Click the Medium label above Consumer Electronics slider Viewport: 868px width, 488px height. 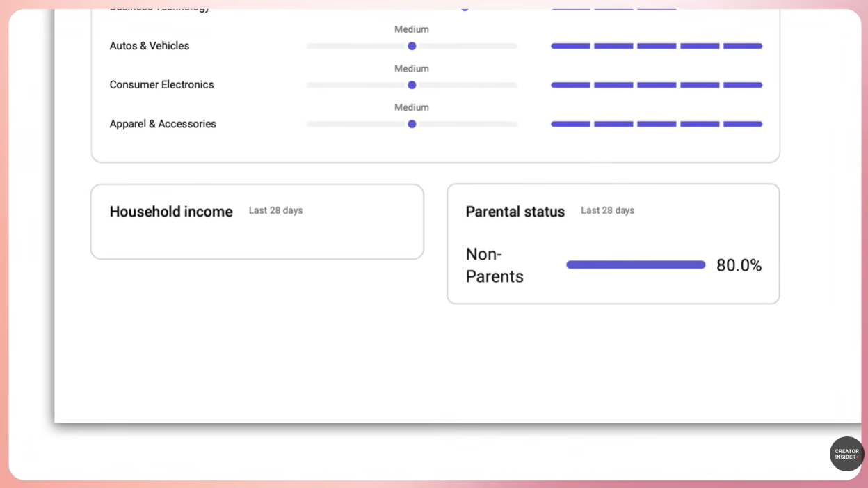tap(412, 68)
